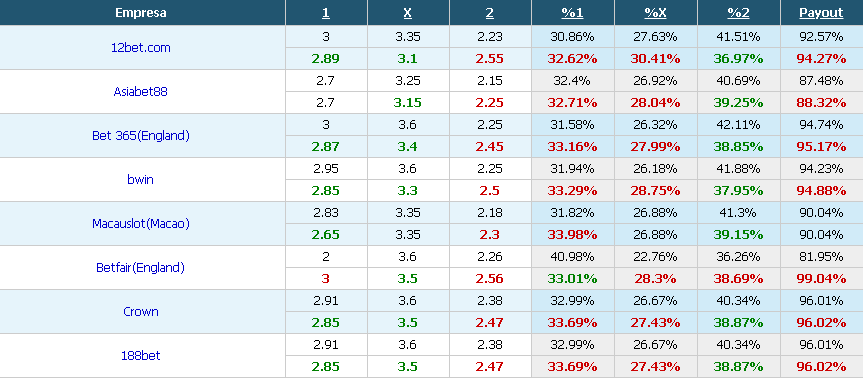Click the Empresa column header
The width and height of the screenshot is (863, 378).
coord(140,13)
